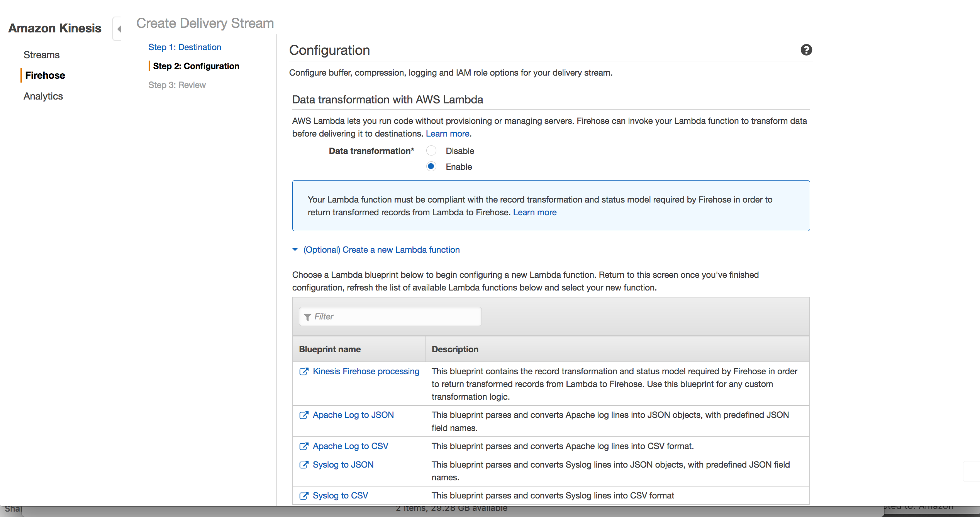Return to Step 1: Destination
This screenshot has height=517, width=980.
click(185, 47)
